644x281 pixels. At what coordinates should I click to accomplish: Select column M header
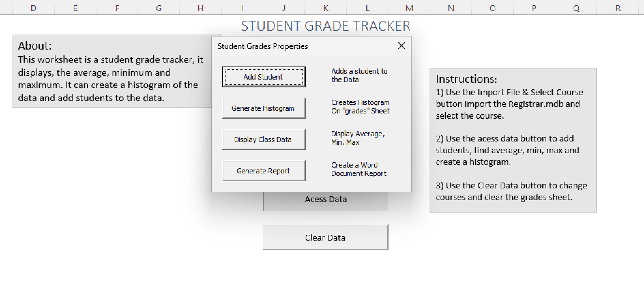[x=409, y=8]
